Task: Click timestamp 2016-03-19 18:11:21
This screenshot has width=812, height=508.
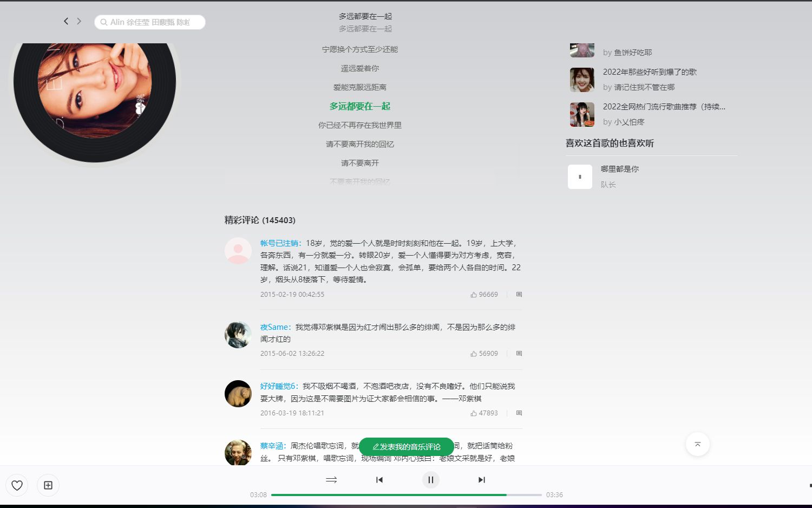Action: (292, 413)
